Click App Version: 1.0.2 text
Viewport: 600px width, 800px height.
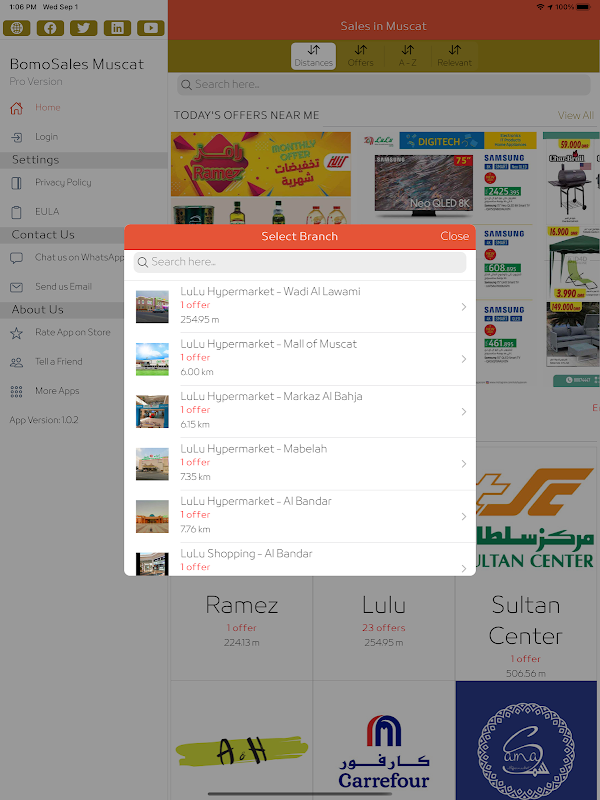(x=44, y=420)
